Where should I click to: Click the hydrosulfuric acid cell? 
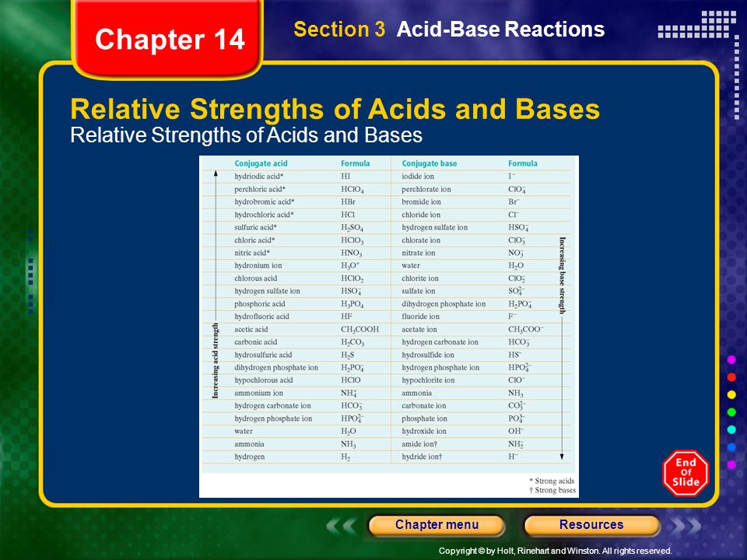(x=263, y=355)
